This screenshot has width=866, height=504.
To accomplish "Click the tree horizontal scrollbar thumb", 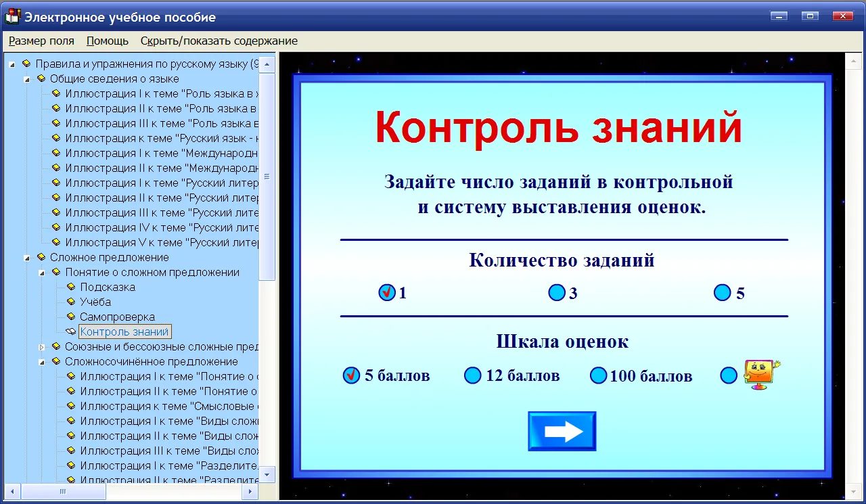I will pyautogui.click(x=62, y=491).
